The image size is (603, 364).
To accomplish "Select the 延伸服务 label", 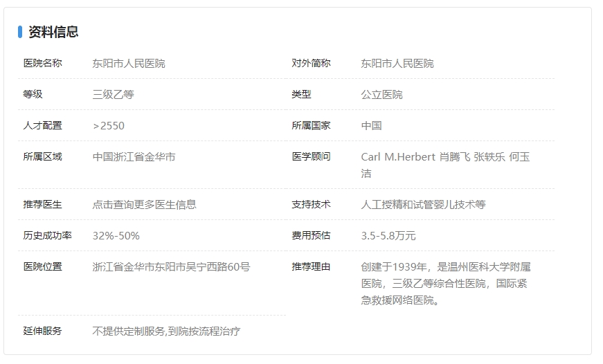I will coord(43,331).
